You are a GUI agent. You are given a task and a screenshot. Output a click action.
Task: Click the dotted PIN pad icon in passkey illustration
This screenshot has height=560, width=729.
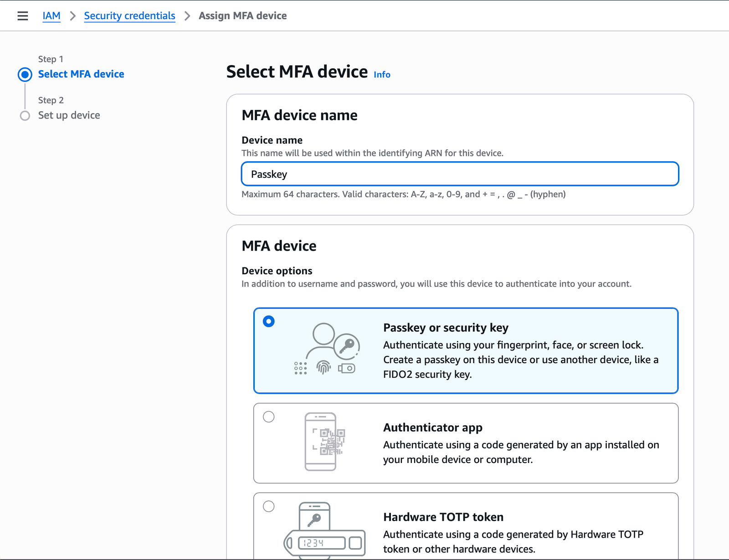(x=300, y=367)
